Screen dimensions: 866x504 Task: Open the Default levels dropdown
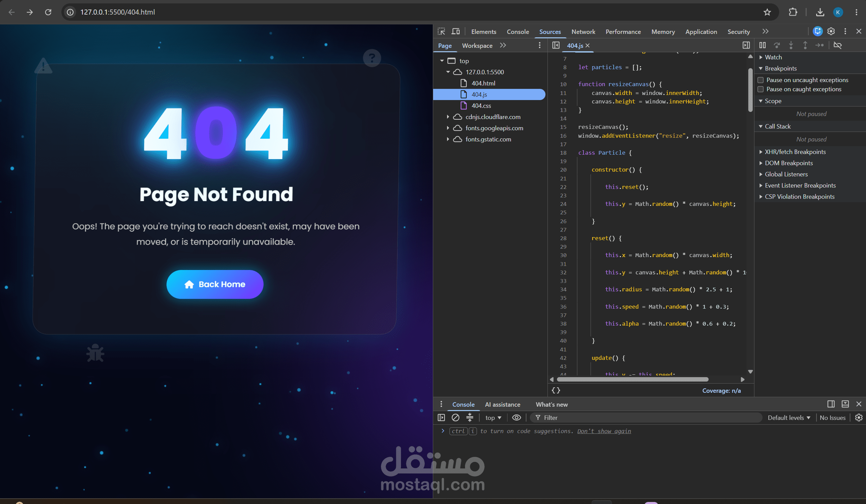coord(789,418)
